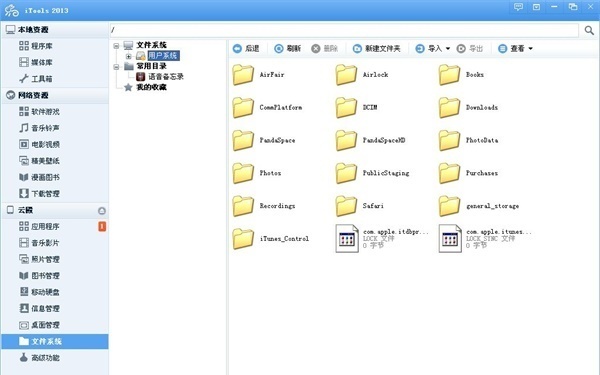The image size is (600, 375).
Task: Select the PhotoData folder
Action: point(469,140)
